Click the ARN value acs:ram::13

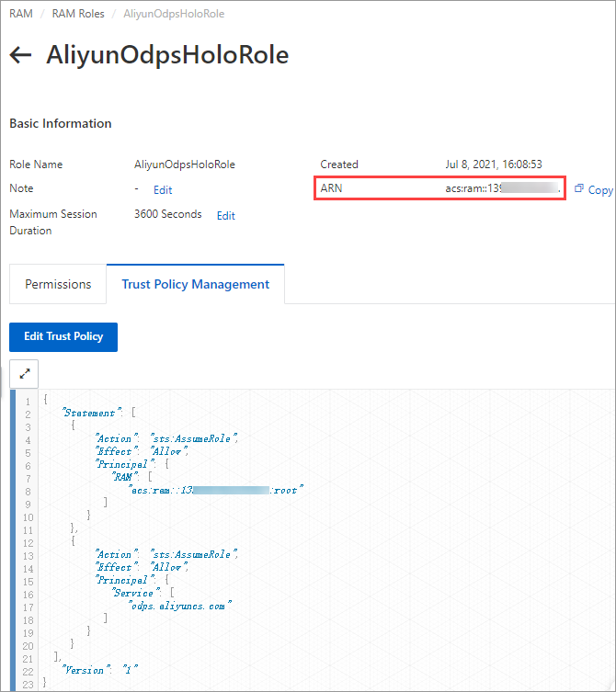[x=503, y=188]
